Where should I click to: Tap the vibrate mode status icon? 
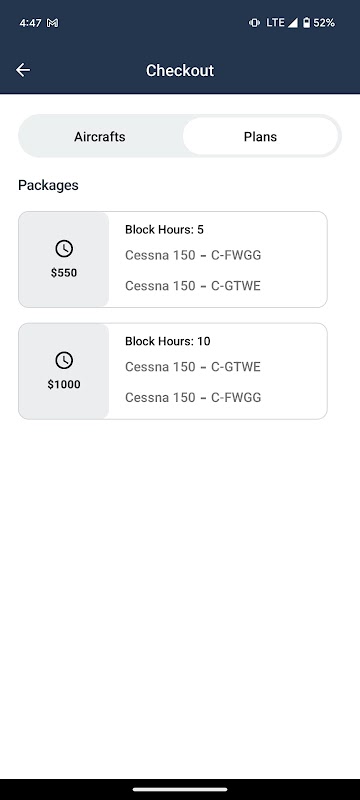point(254,23)
